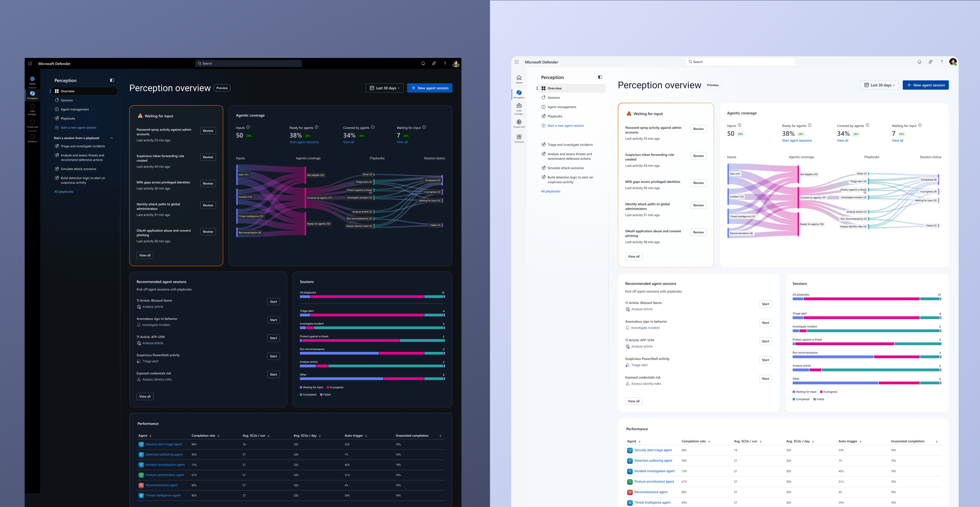Open Last 30 days dropdown in light window

[879, 85]
